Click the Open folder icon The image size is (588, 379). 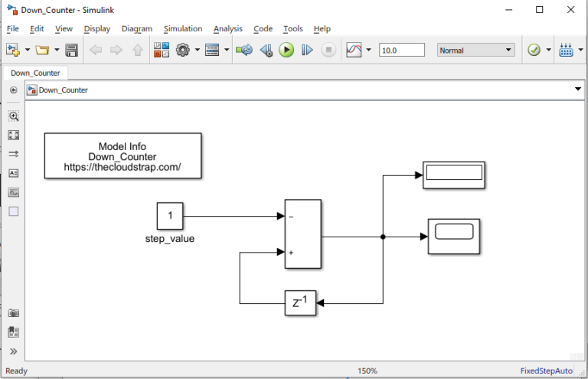pyautogui.click(x=42, y=50)
